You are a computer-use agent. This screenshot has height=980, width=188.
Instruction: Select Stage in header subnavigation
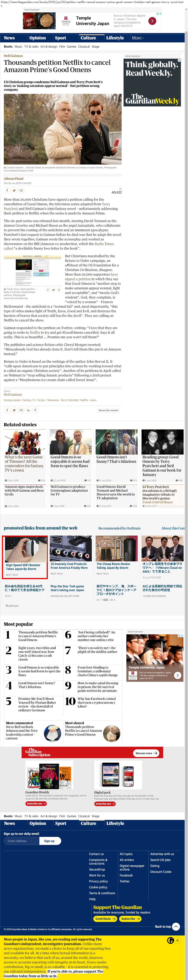95,47
